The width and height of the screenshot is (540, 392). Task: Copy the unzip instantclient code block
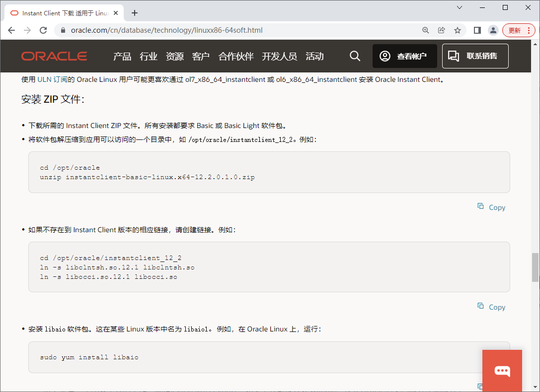[491, 207]
